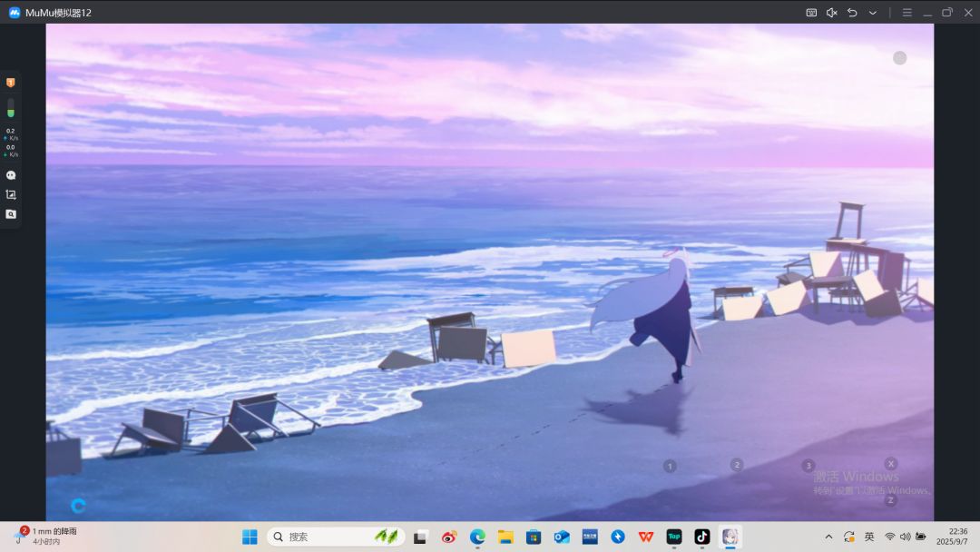980x552 pixels.
Task: Open the MuMu hamburger menu
Action: tap(906, 13)
